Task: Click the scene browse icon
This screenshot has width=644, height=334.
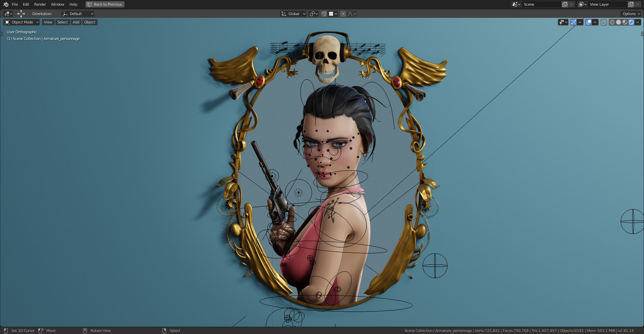Action: tap(516, 4)
